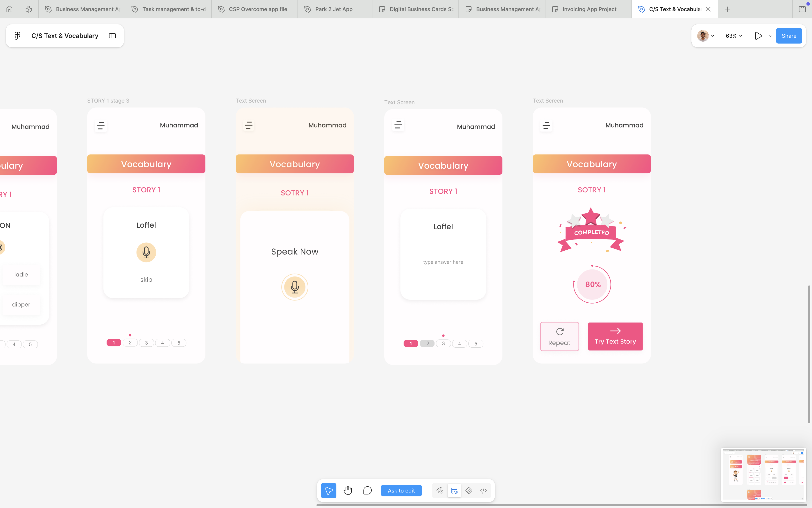Screen dimensions: 812x508
Task: Close the C/S Text & Vocabulary tab
Action: (708, 9)
